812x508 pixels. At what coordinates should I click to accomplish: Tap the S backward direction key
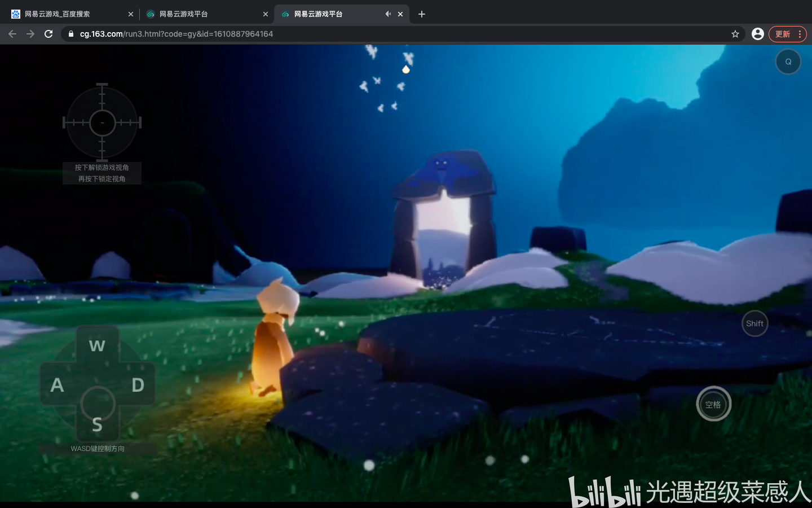tap(97, 424)
